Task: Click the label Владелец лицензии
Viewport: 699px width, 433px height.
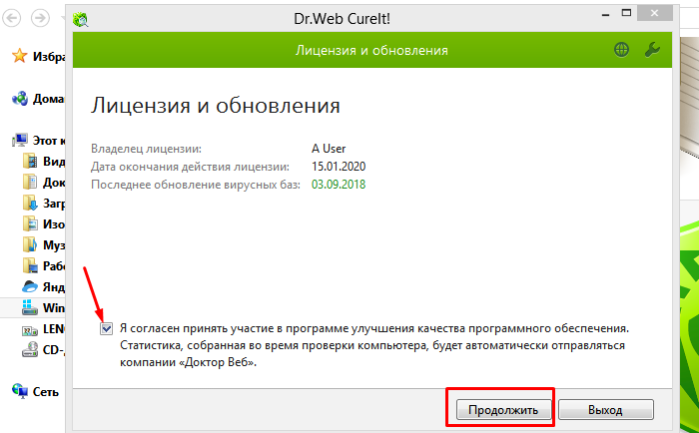Action: (146, 148)
